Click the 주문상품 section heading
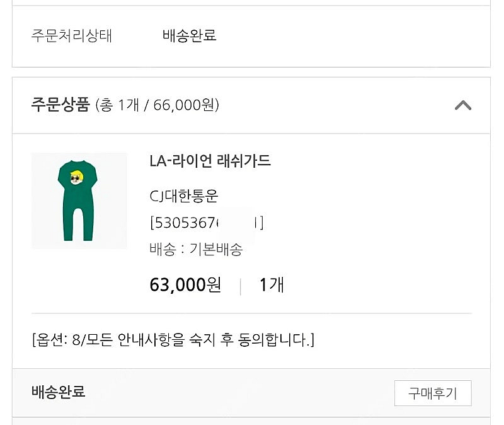 pyautogui.click(x=60, y=105)
